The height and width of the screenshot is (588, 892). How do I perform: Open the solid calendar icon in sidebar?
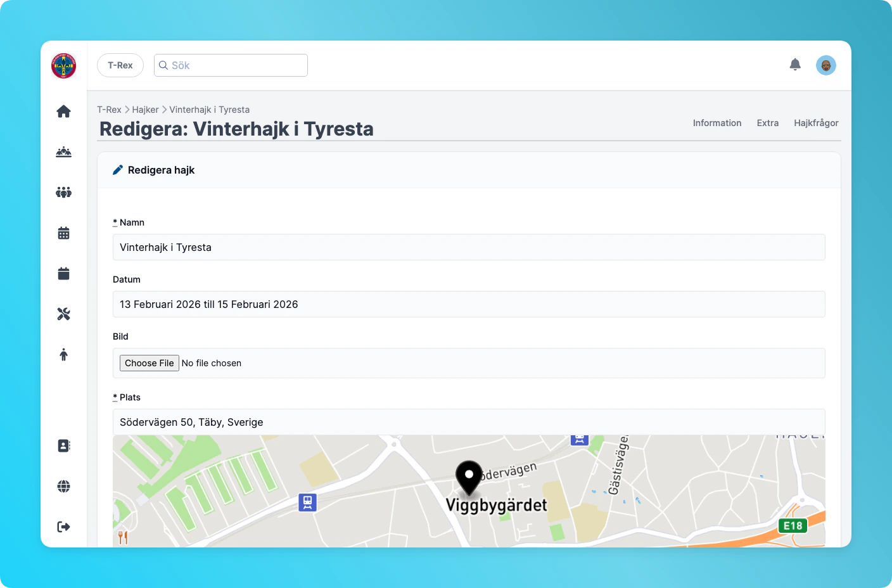(x=63, y=274)
